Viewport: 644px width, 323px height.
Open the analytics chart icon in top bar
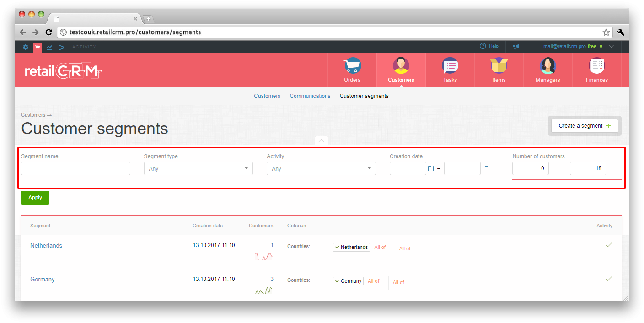49,47
